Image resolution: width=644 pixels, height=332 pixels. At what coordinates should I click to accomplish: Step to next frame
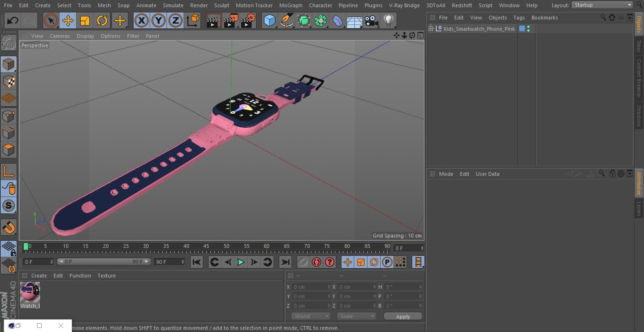click(254, 262)
